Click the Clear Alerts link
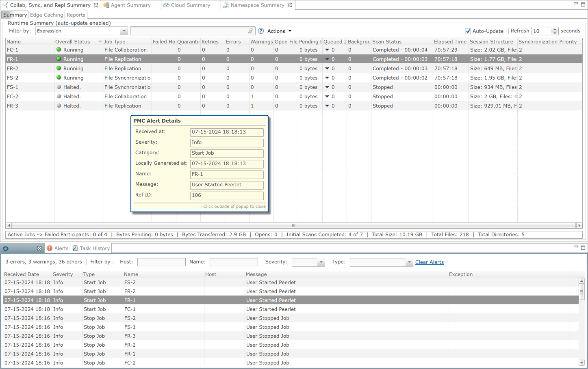 tap(429, 262)
